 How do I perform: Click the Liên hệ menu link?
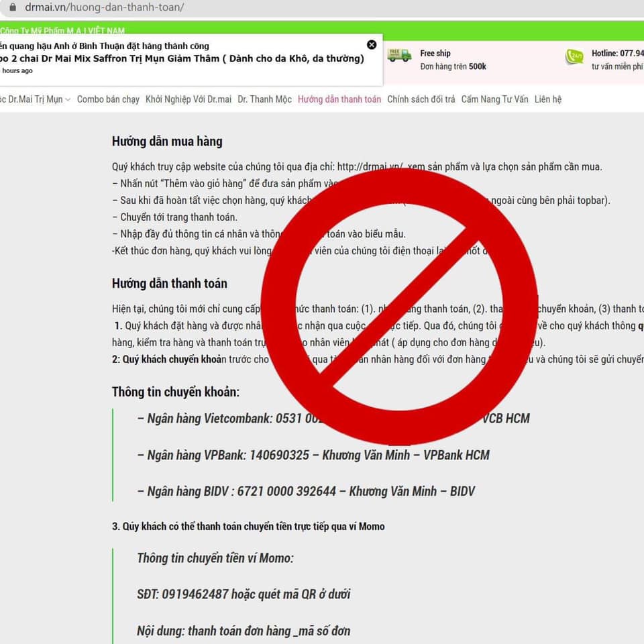point(547,99)
